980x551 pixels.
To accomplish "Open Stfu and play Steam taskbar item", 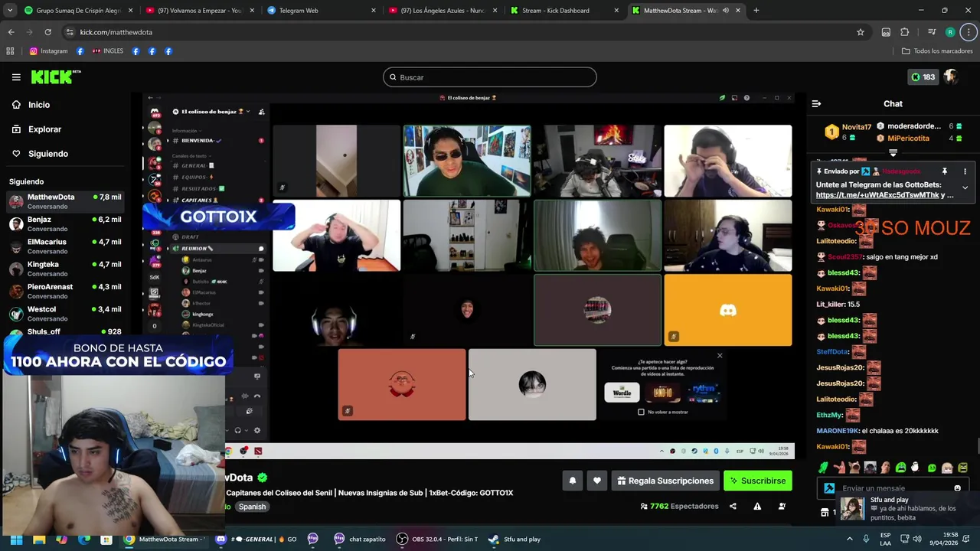I will 514,539.
